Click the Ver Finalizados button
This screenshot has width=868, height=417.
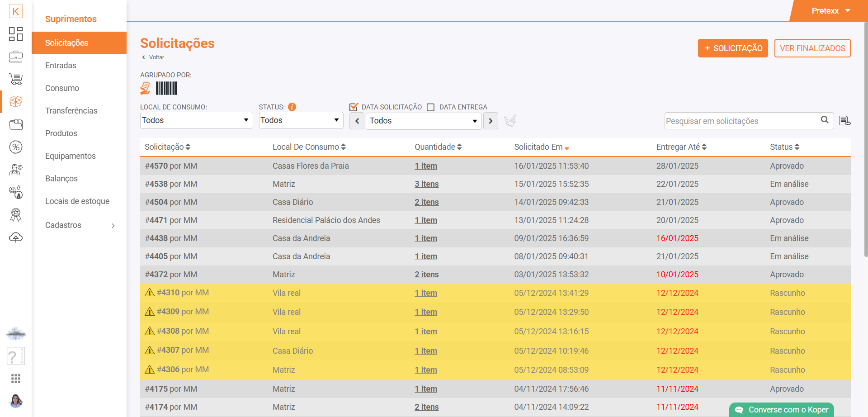coord(812,48)
